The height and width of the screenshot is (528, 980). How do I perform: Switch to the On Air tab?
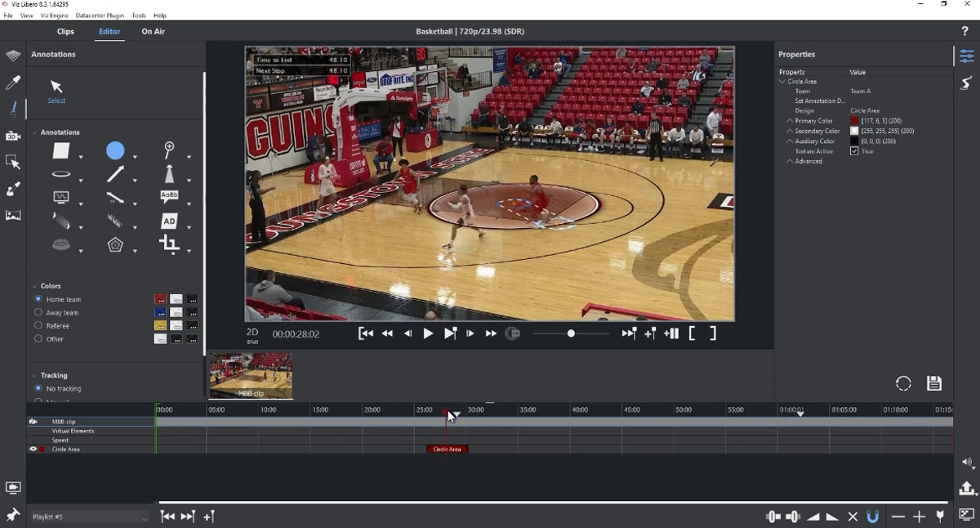point(153,31)
